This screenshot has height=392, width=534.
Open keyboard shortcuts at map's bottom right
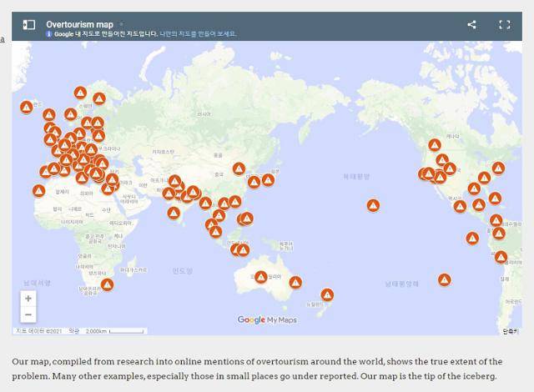(x=509, y=331)
